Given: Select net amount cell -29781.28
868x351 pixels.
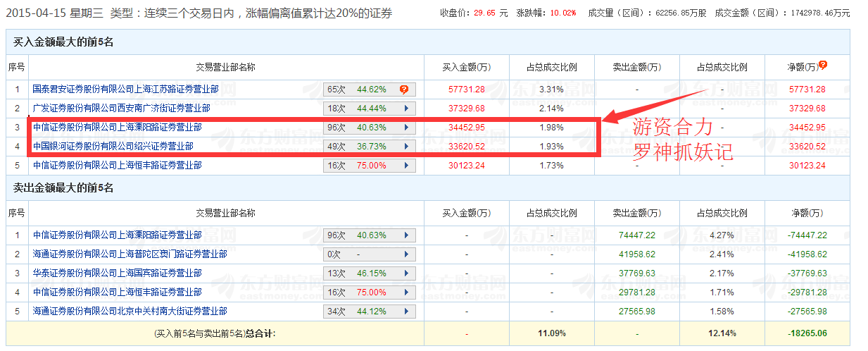Looking at the screenshot, I should coord(807,292).
